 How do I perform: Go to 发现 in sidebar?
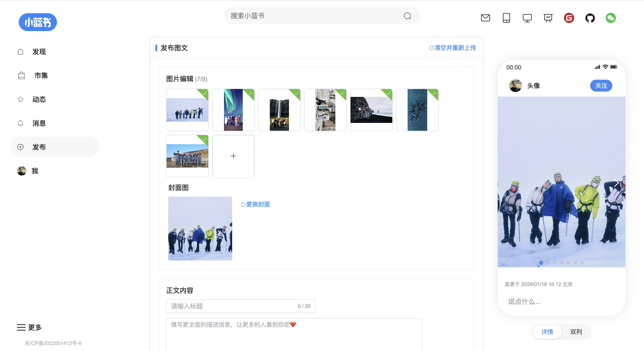tap(39, 52)
